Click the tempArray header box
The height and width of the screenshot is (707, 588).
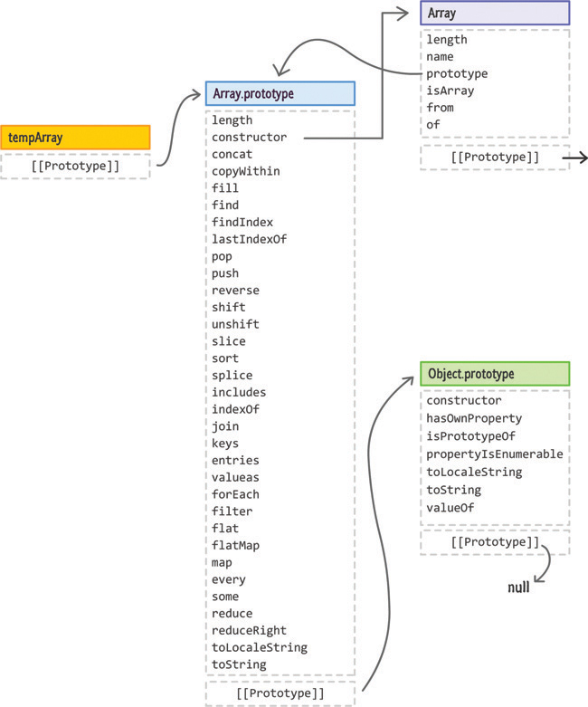75,138
